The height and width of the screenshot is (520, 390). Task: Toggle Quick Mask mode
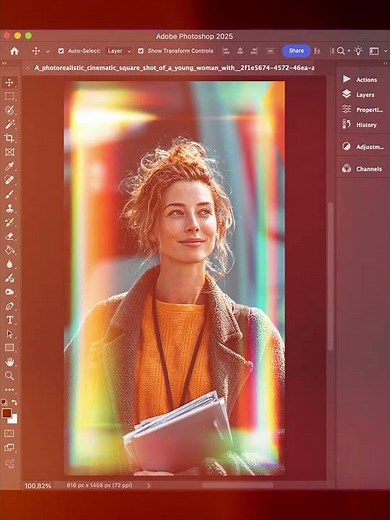9,433
